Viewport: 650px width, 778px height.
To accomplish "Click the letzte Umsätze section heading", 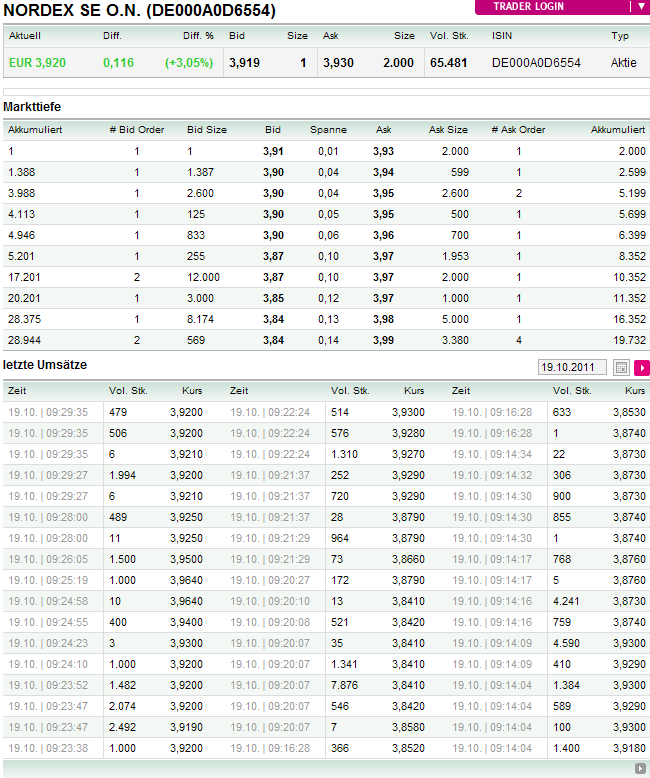I will click(45, 365).
